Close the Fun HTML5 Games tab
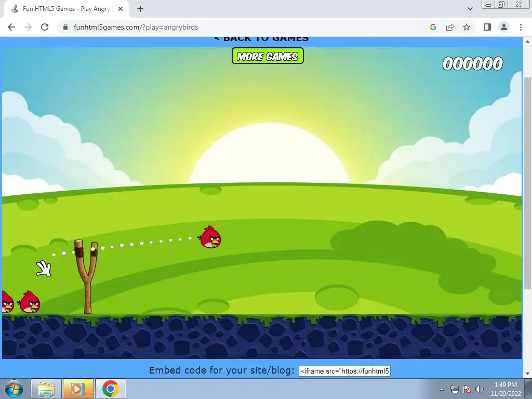Screen dimensions: 532x399 click(x=120, y=9)
